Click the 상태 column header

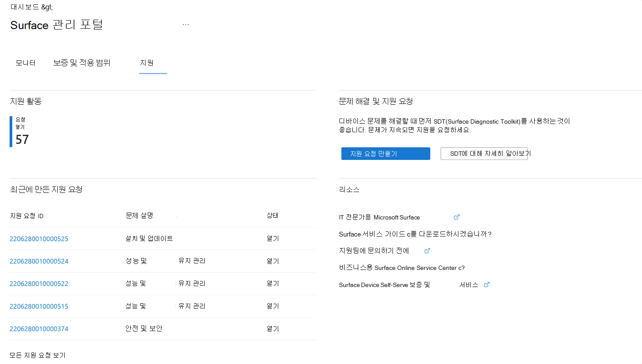pyautogui.click(x=273, y=216)
